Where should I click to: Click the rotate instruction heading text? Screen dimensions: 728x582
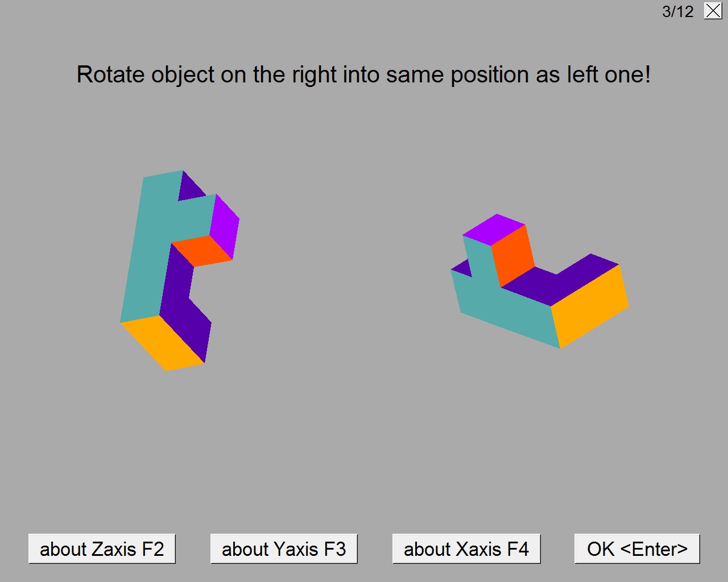[363, 74]
